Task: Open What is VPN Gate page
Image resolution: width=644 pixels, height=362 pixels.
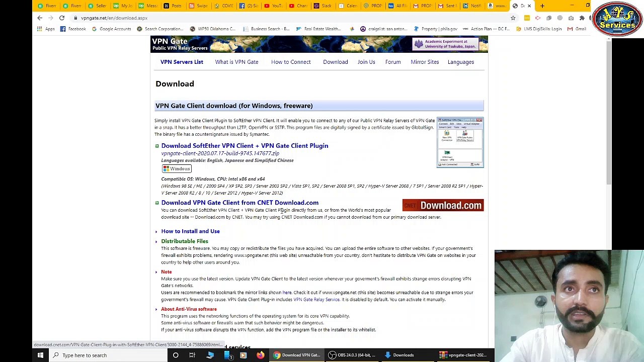Action: (236, 62)
